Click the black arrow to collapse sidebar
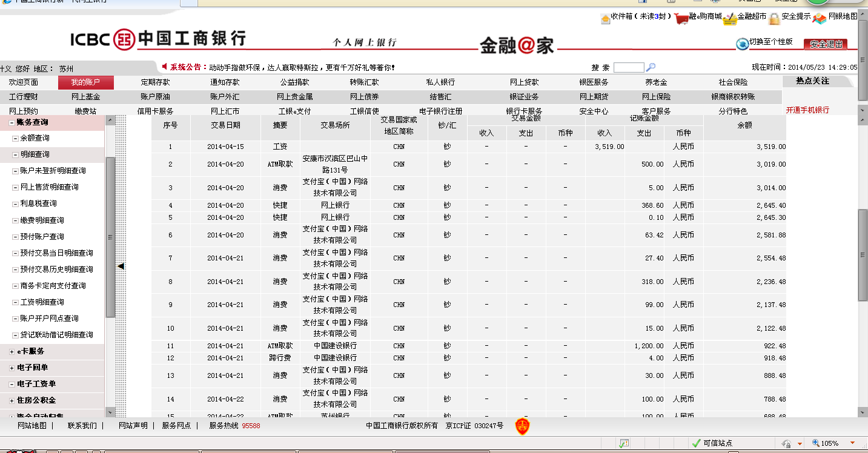Viewport: 868px width, 453px height. (121, 266)
